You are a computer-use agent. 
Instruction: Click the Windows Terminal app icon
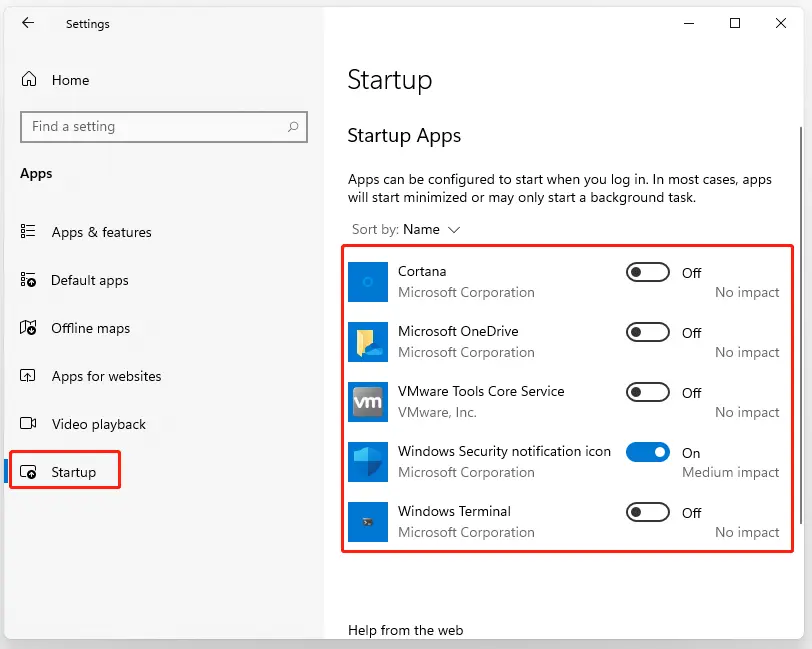367,521
